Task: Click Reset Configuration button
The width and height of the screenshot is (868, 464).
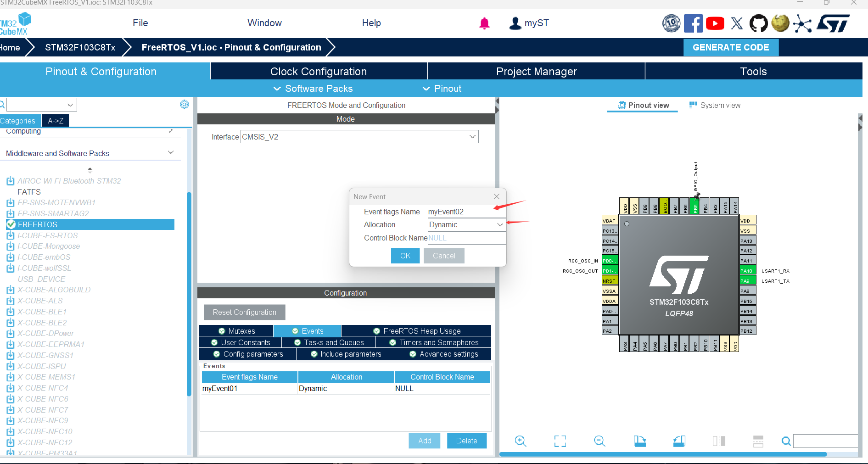Action: 245,312
